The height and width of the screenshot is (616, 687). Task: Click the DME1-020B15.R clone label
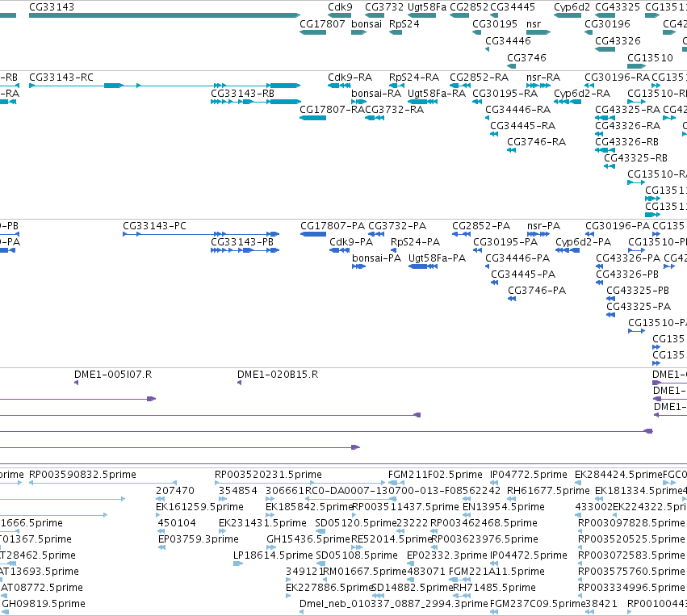(x=278, y=375)
